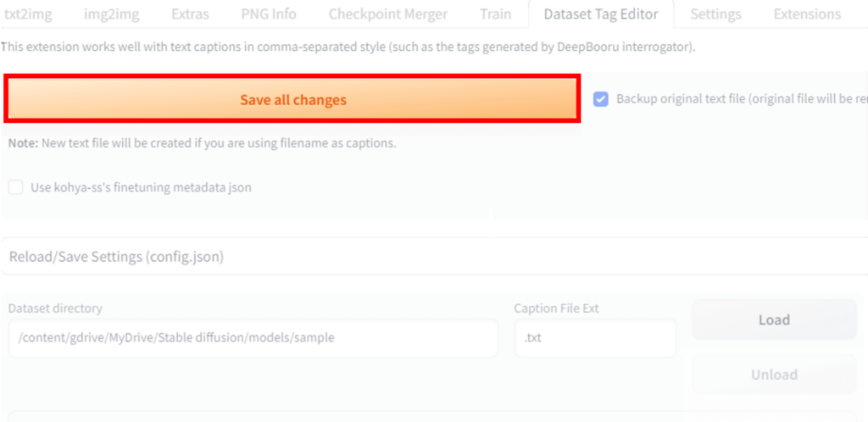Enable Use kohya-ss's finetuning metadata json
The height and width of the screenshot is (422, 868).
pyautogui.click(x=16, y=187)
